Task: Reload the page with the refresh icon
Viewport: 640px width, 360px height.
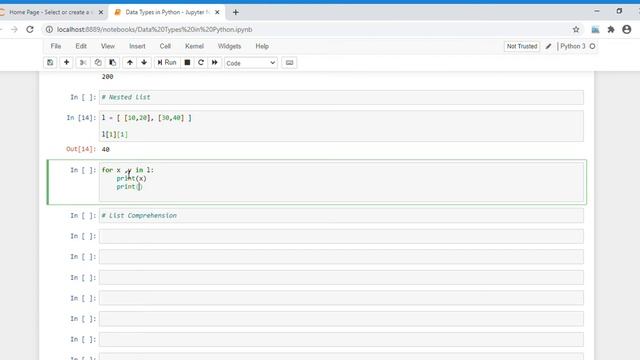Action: tap(30, 29)
